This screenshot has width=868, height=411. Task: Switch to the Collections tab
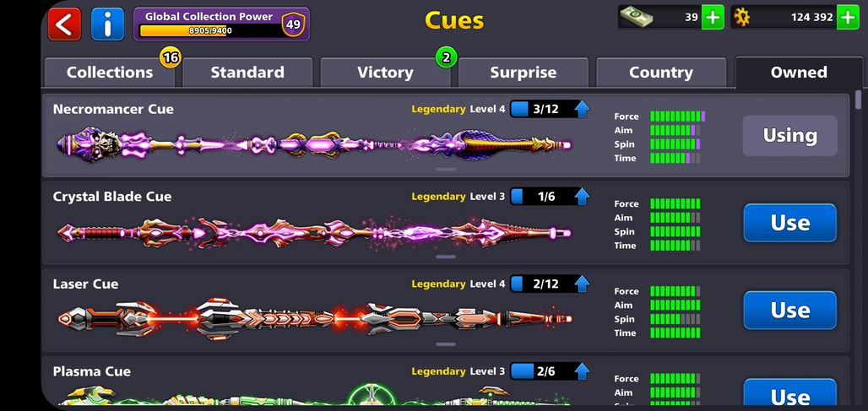coord(110,73)
